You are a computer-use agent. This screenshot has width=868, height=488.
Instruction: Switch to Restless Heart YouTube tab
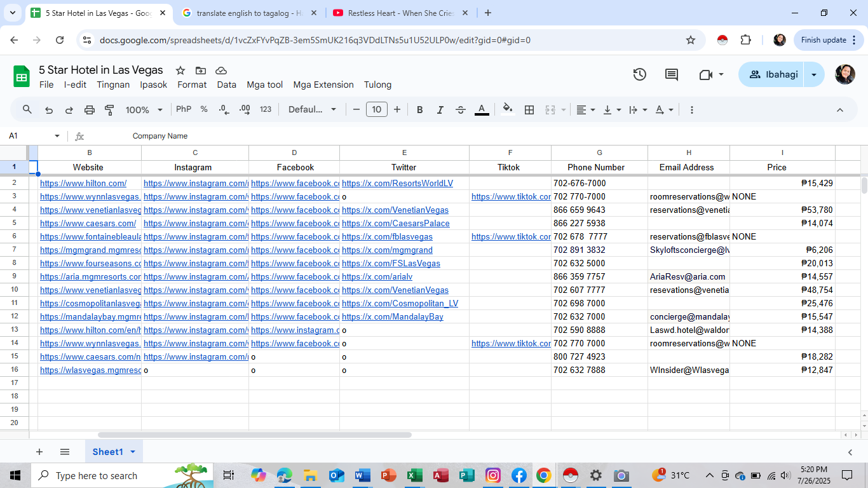coord(402,13)
